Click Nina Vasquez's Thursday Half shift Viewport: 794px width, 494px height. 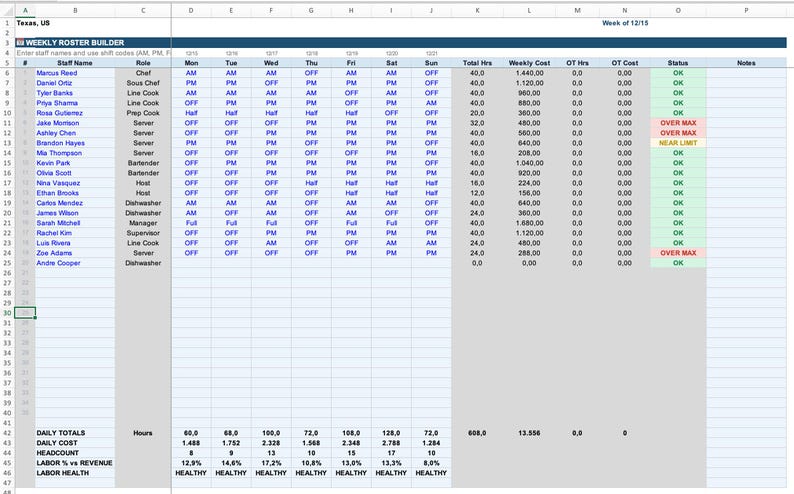click(x=311, y=183)
